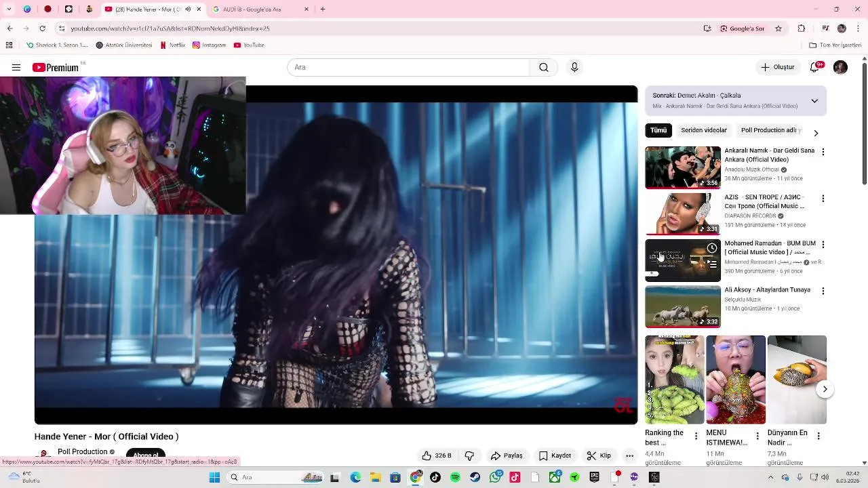Advance the Shorts shelf right arrow

(825, 389)
